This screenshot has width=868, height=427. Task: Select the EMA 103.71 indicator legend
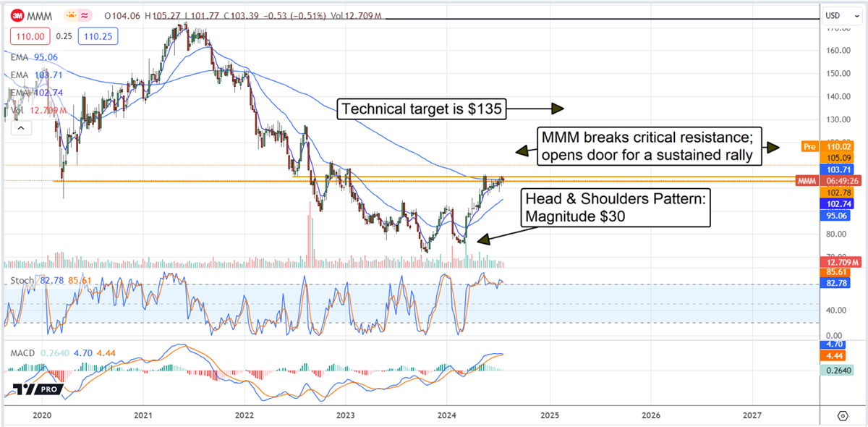click(36, 75)
